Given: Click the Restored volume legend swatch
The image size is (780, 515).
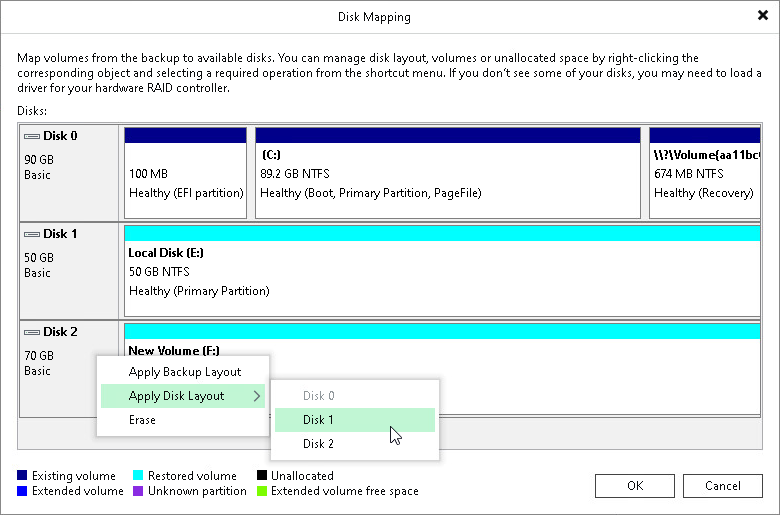Looking at the screenshot, I should (x=138, y=475).
